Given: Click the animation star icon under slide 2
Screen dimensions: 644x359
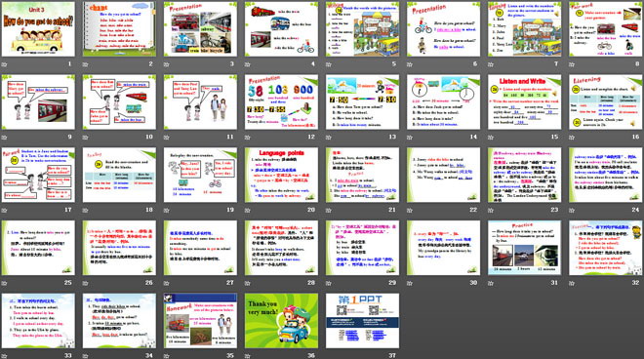Looking at the screenshot, I should coord(85,64).
